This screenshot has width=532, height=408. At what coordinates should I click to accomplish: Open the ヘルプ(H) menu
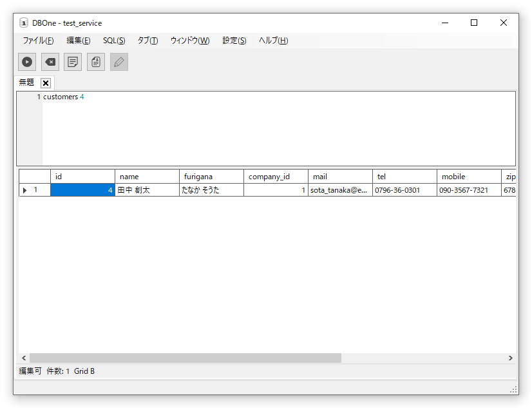click(273, 41)
